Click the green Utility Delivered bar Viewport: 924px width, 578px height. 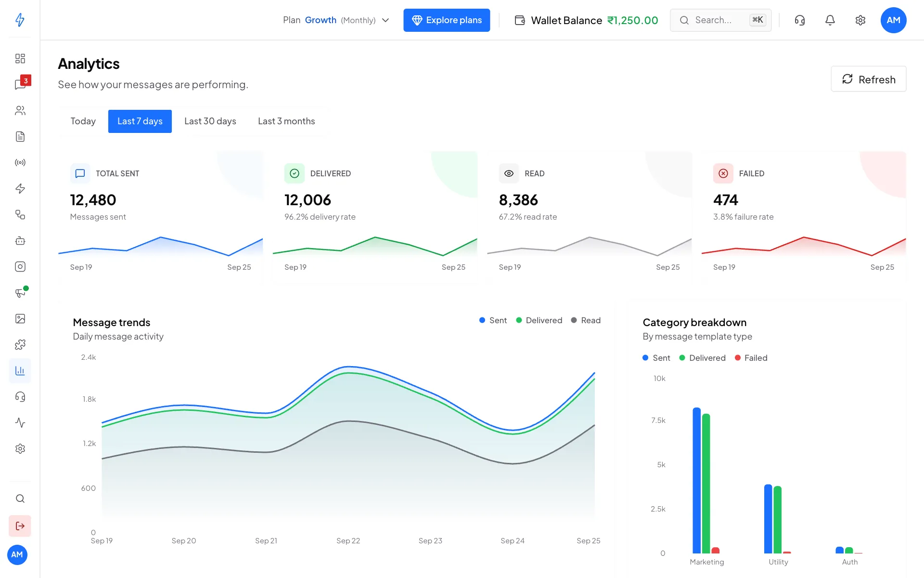pyautogui.click(x=778, y=520)
